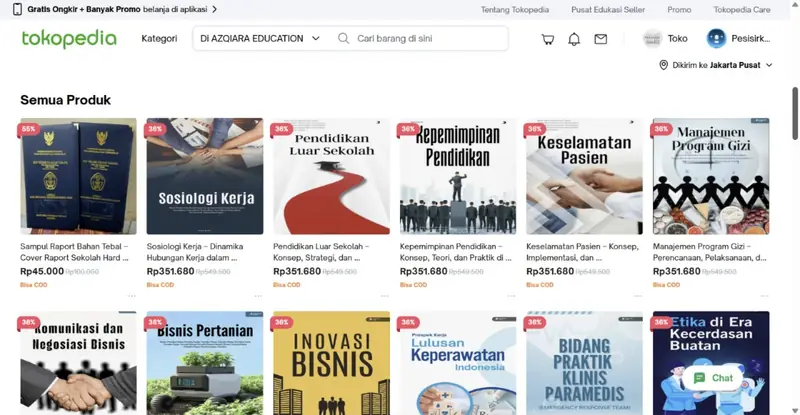Open the app promo banner arrow
The image size is (800, 415).
coord(215,9)
